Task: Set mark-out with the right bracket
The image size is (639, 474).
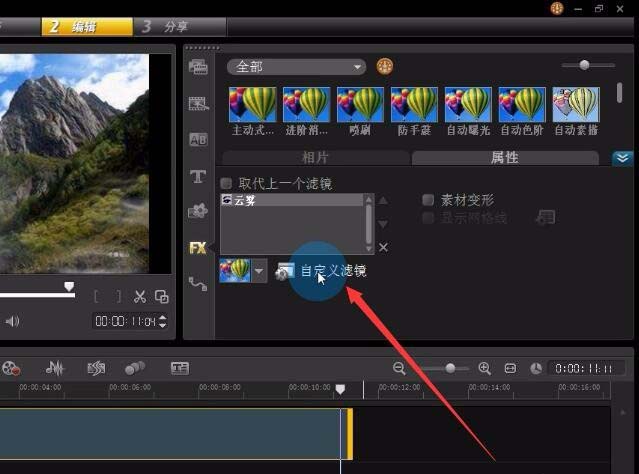Action: tap(119, 296)
